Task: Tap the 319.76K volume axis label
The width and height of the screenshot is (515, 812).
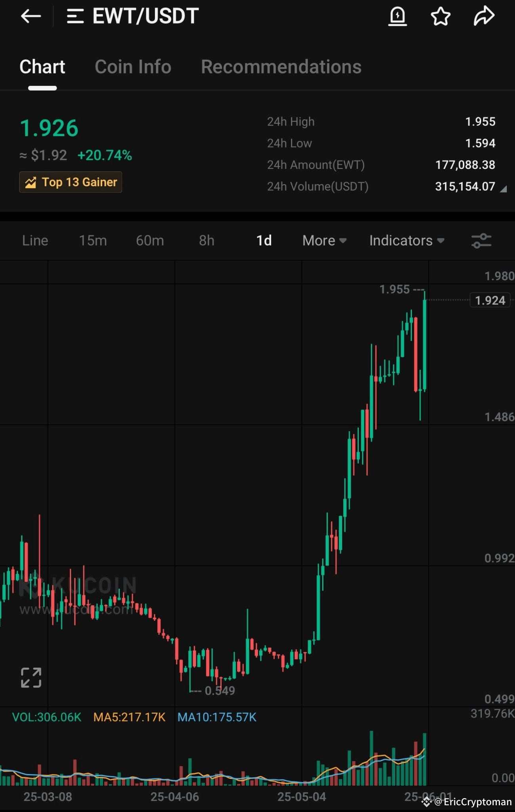Action: click(x=492, y=714)
